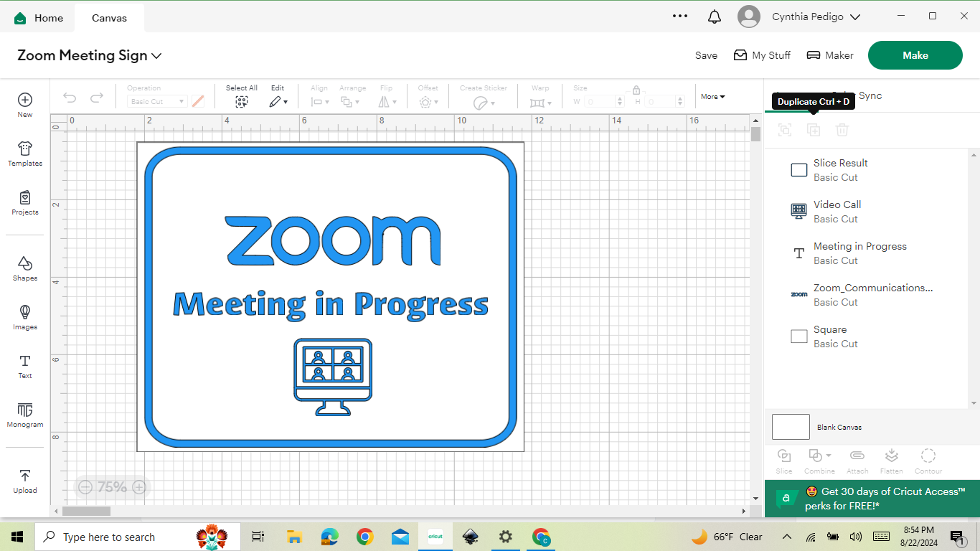Expand the Zoom Meeting Sign title menu

tap(157, 56)
